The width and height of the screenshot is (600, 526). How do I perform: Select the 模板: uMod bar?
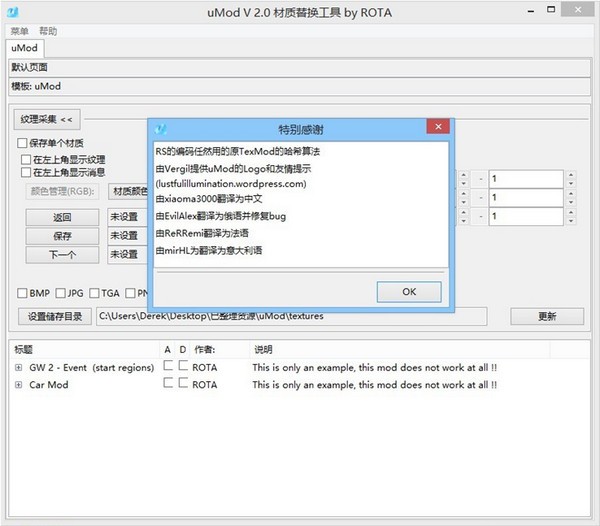tap(299, 86)
